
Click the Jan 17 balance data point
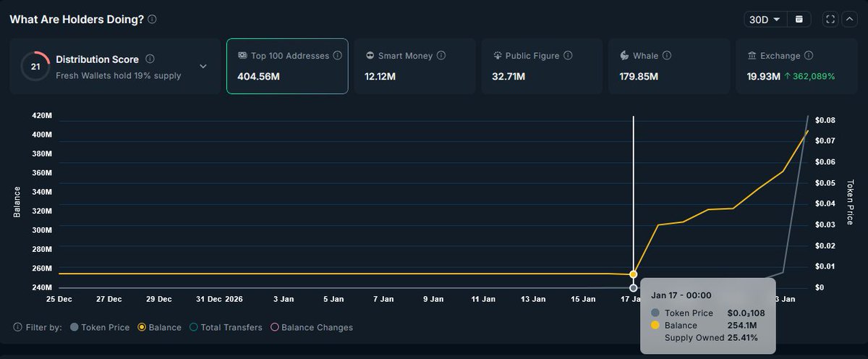pyautogui.click(x=634, y=274)
